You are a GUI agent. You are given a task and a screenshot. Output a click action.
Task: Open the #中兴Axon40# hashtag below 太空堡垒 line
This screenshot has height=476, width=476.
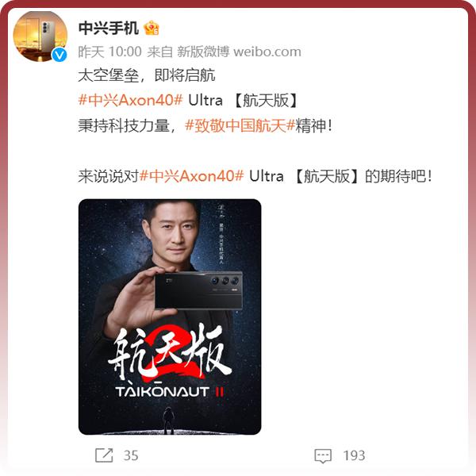tap(131, 100)
